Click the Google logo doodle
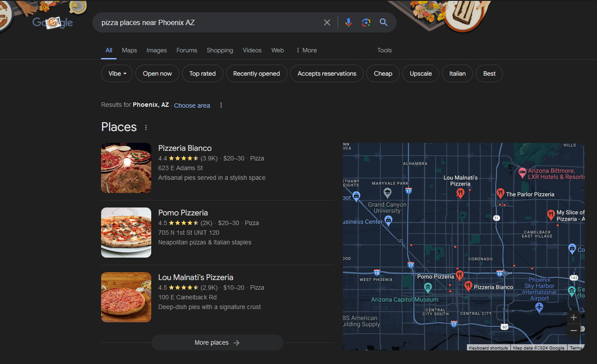 pyautogui.click(x=53, y=22)
